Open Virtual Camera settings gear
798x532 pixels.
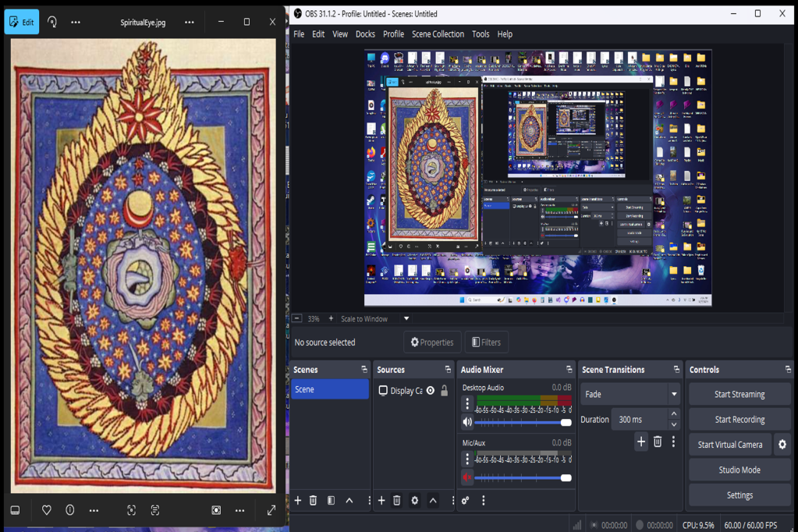(782, 445)
